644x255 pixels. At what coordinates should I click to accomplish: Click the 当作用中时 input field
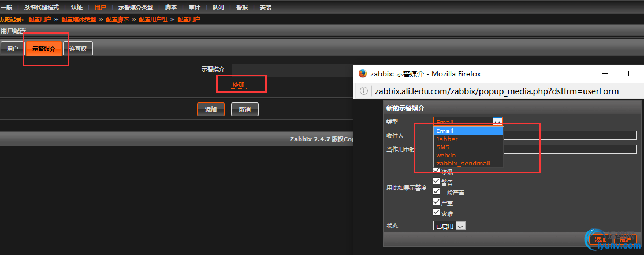[x=535, y=149]
